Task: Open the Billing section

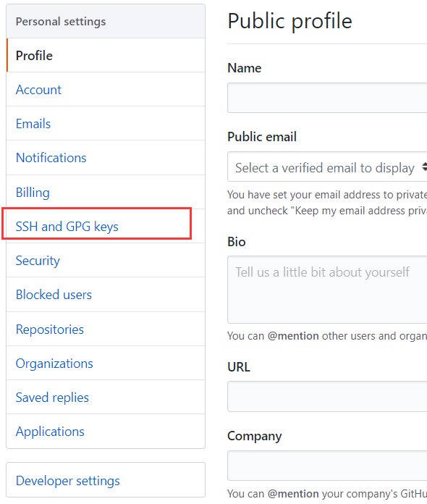Action: pos(106,192)
